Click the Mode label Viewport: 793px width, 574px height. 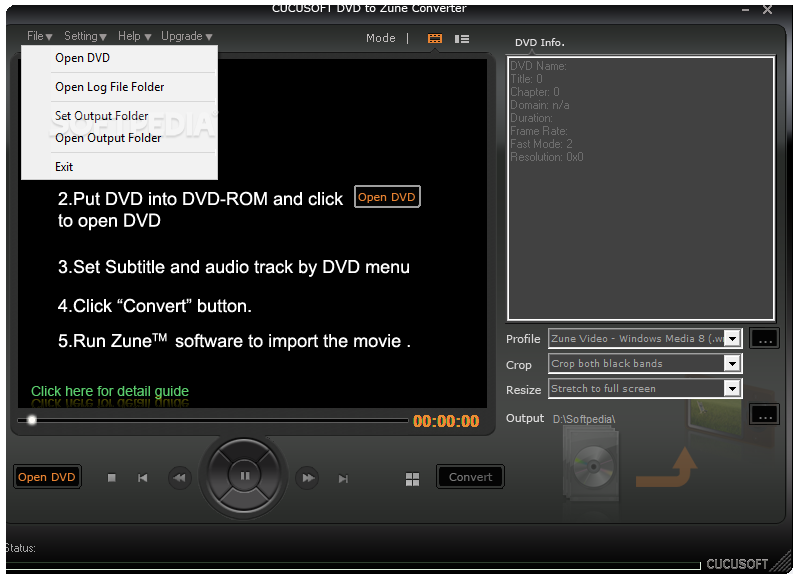(381, 38)
